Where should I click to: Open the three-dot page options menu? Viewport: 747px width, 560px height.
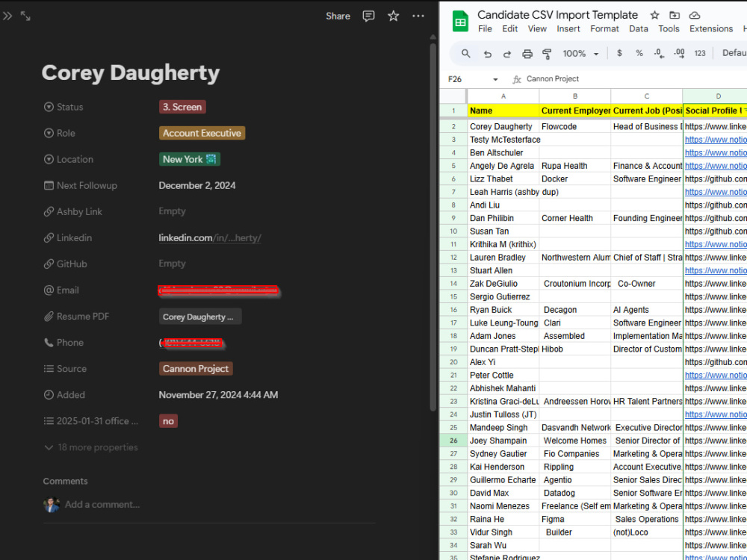(x=418, y=16)
